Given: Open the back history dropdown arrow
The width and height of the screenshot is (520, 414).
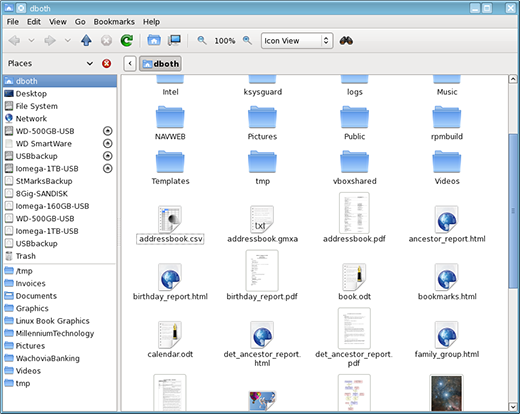Looking at the screenshot, I should 31,41.
